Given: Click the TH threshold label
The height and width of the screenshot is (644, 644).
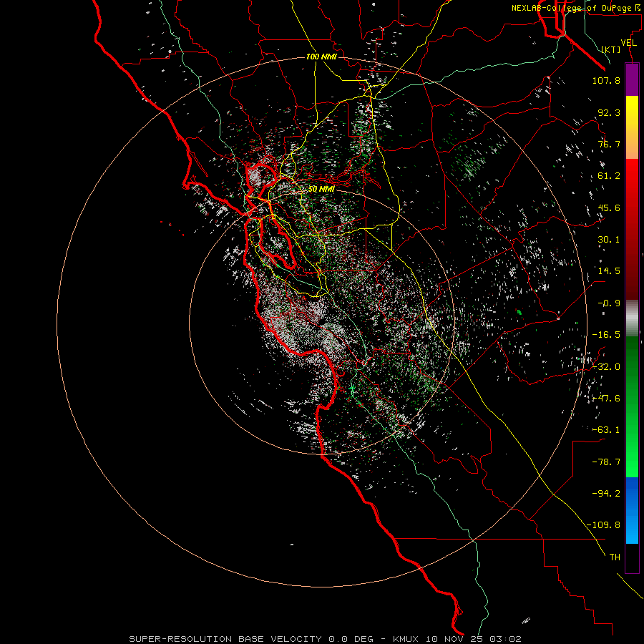Looking at the screenshot, I should (x=615, y=557).
